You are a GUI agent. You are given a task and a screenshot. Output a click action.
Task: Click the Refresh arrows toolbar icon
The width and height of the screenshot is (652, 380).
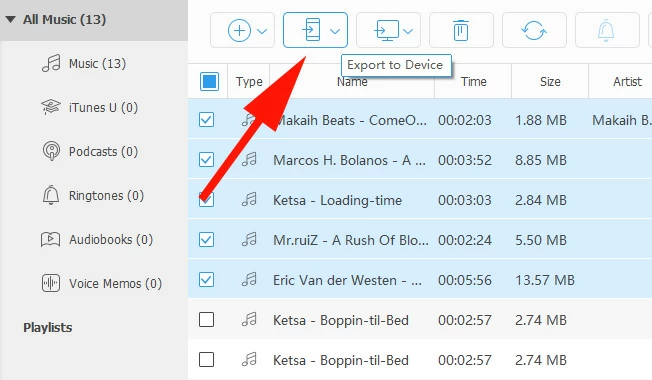coord(533,30)
